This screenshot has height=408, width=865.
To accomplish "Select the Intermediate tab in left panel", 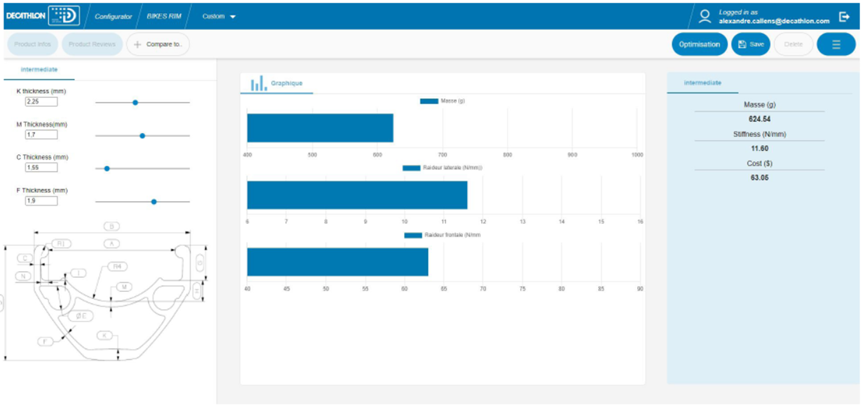I will 38,70.
